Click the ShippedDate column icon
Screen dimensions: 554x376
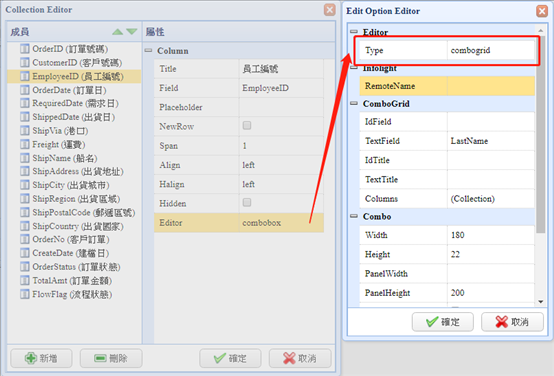coord(24,117)
